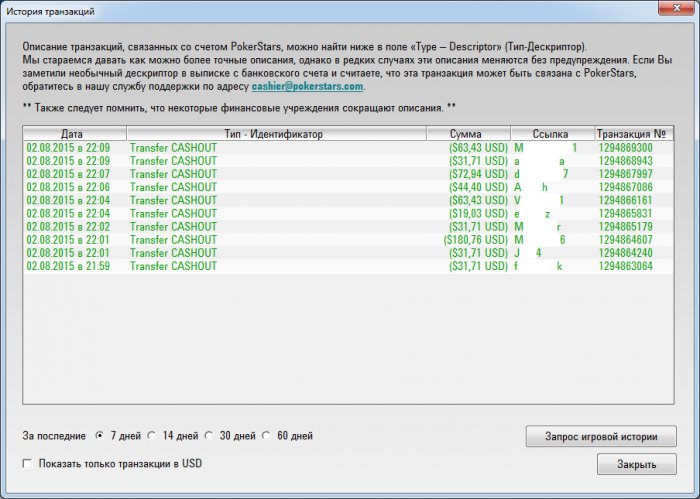Close the История транзакций window
The width and height of the screenshot is (700, 499).
[x=677, y=8]
